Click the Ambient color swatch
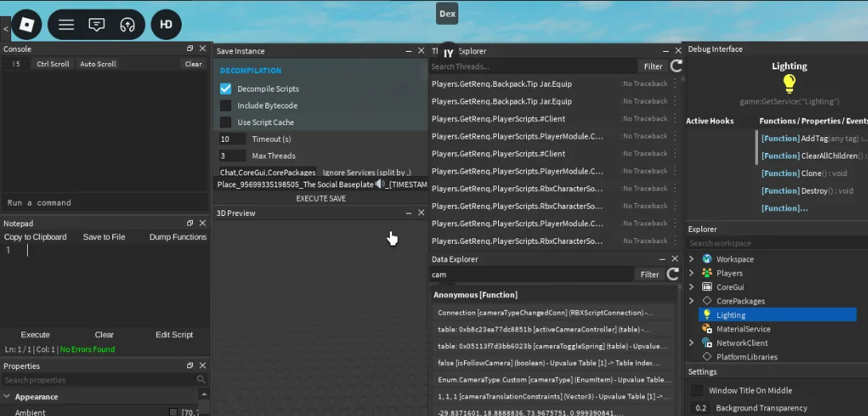The image size is (868, 416). point(173,412)
